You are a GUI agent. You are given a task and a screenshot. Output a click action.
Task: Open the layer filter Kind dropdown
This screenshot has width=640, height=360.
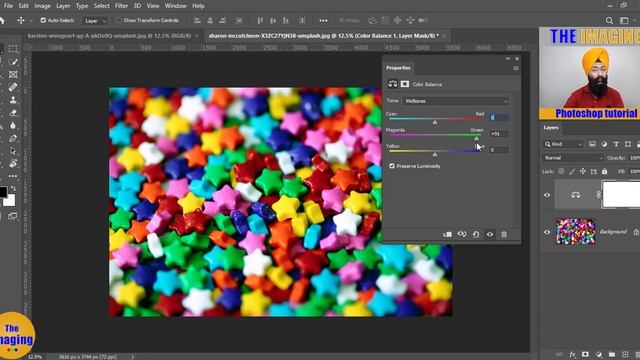tap(563, 144)
